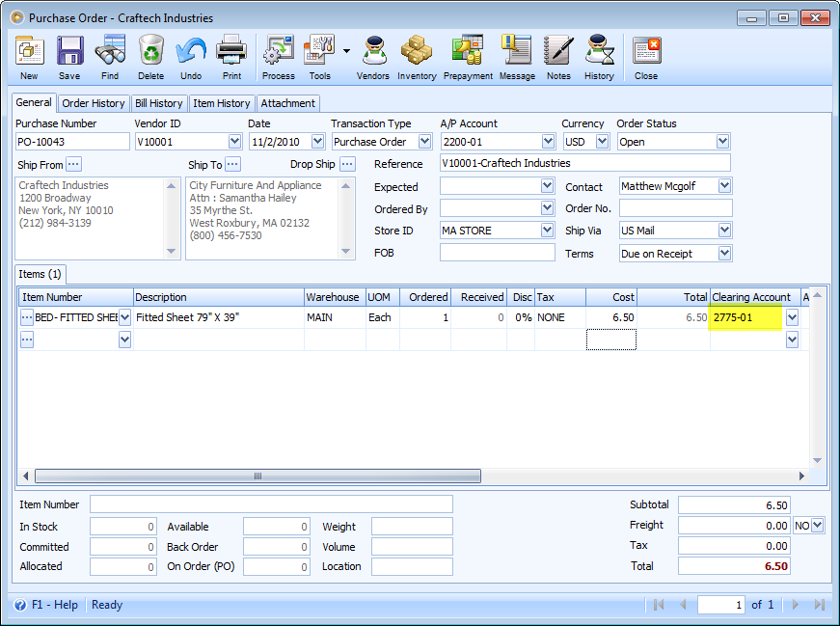The width and height of the screenshot is (840, 626).
Task: Open the Vendors screen
Action: pos(373,57)
